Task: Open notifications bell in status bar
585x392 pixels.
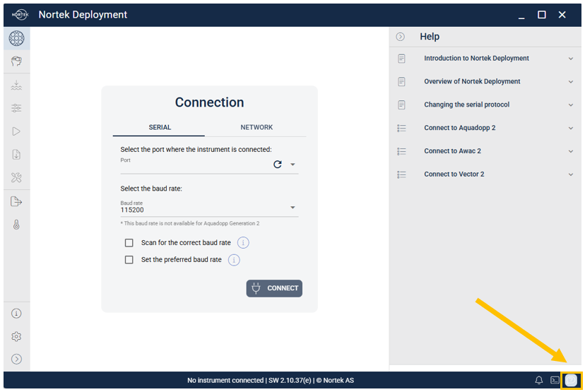Action: (x=539, y=380)
